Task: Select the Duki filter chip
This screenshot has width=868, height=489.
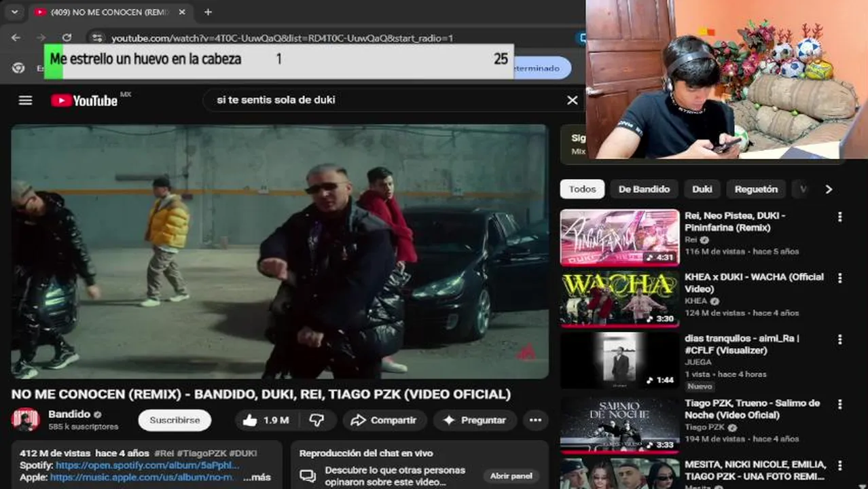Action: (702, 189)
